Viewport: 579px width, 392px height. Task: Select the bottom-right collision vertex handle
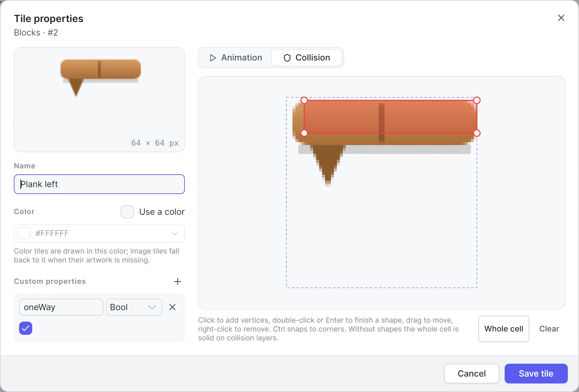(477, 133)
